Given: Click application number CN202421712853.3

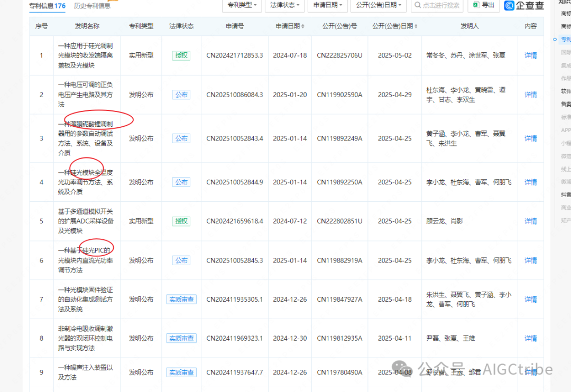Looking at the screenshot, I should coord(235,55).
